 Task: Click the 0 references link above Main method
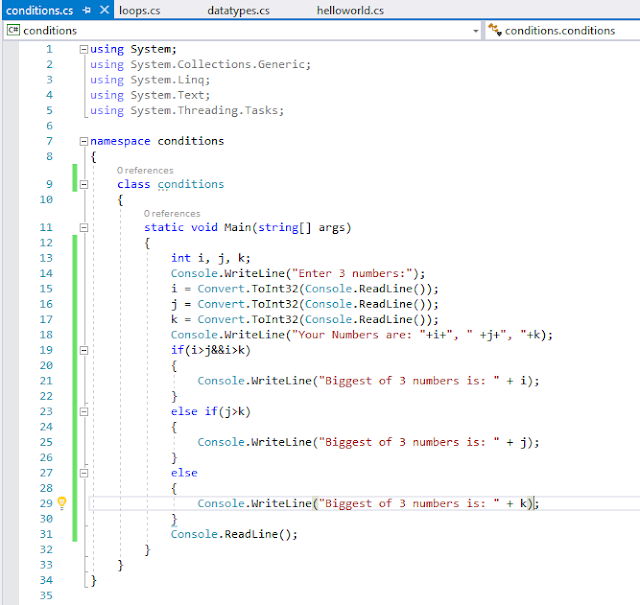pyautogui.click(x=172, y=214)
